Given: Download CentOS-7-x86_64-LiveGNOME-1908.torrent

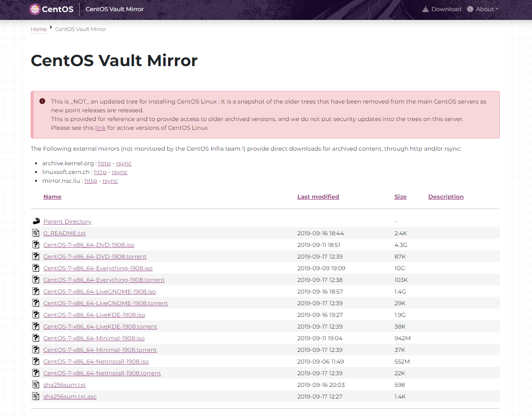Looking at the screenshot, I should click(x=105, y=303).
